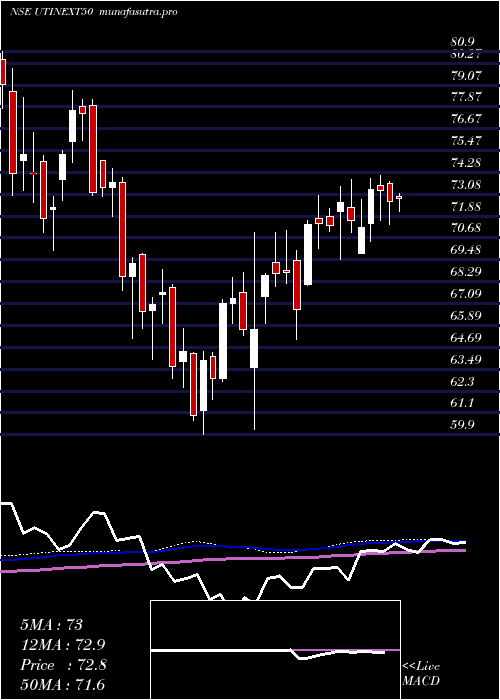Click the 68.29 price axis label
The height and width of the screenshot is (700, 500).
(x=467, y=272)
